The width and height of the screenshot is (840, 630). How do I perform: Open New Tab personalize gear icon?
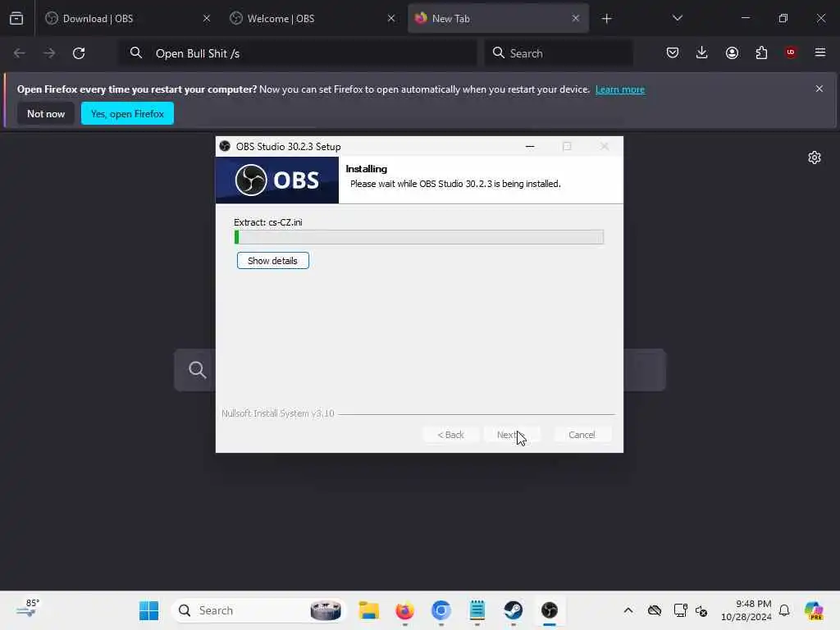pos(815,157)
